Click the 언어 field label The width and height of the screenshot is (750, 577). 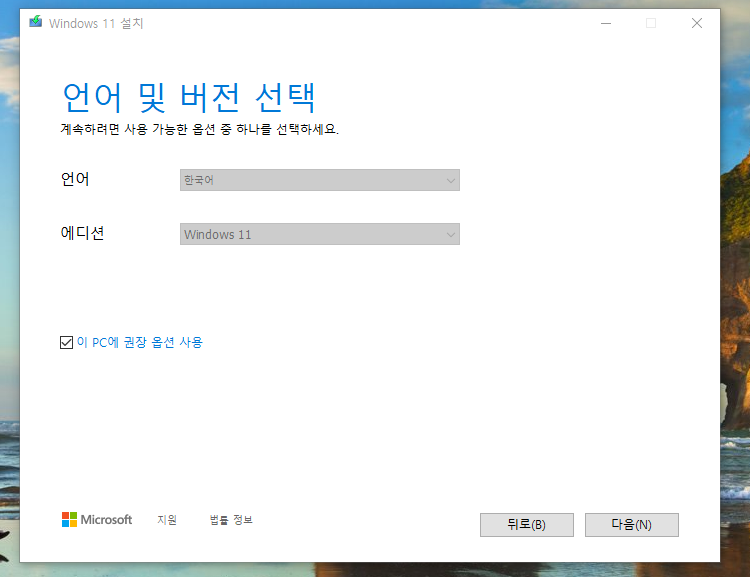[75, 179]
